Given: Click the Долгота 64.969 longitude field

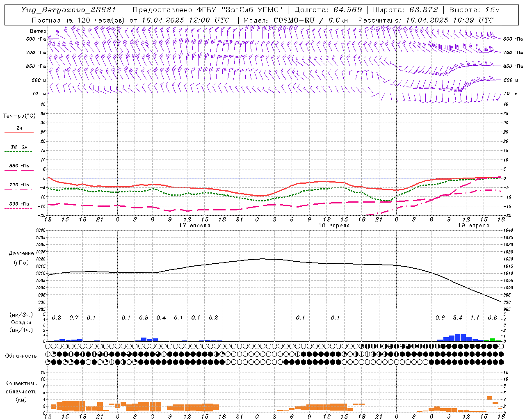Looking at the screenshot, I should pyautogui.click(x=328, y=10).
